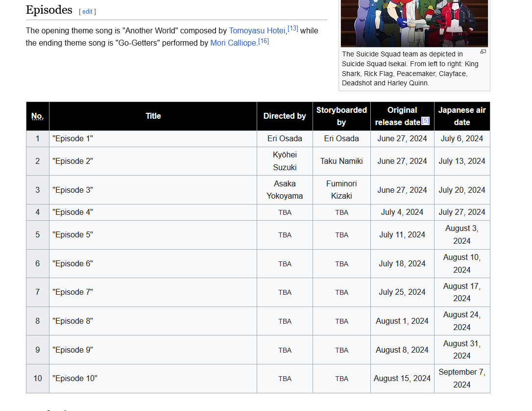Click the "No." abbreviation column header
Screen dimensions: 532x411
pyautogui.click(x=37, y=116)
